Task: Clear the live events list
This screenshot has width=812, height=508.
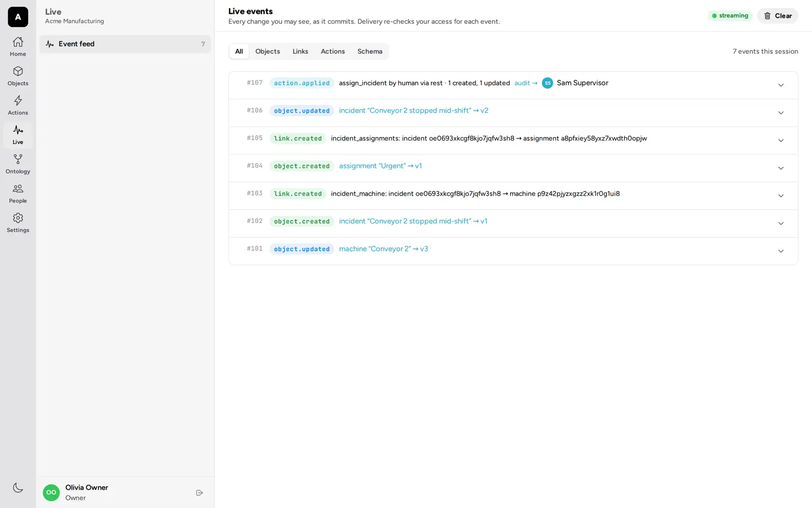Action: [x=777, y=16]
